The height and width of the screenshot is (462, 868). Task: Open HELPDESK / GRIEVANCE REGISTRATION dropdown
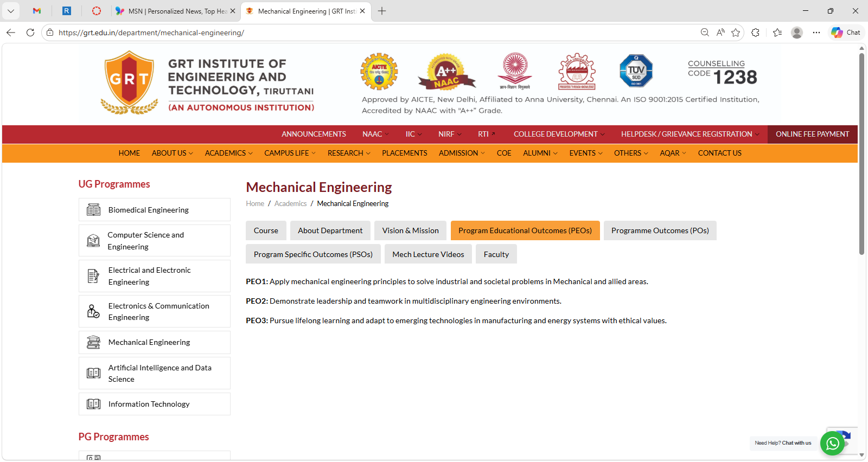pos(690,134)
